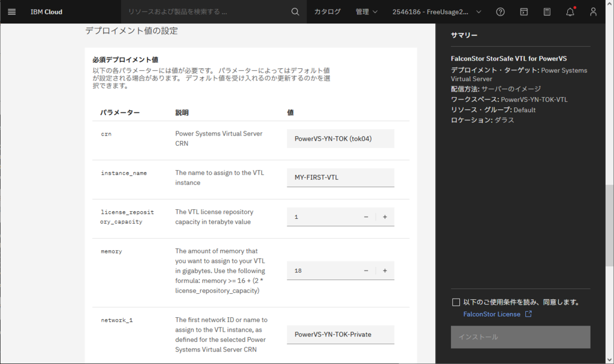Open the カタログ menu item

point(327,12)
